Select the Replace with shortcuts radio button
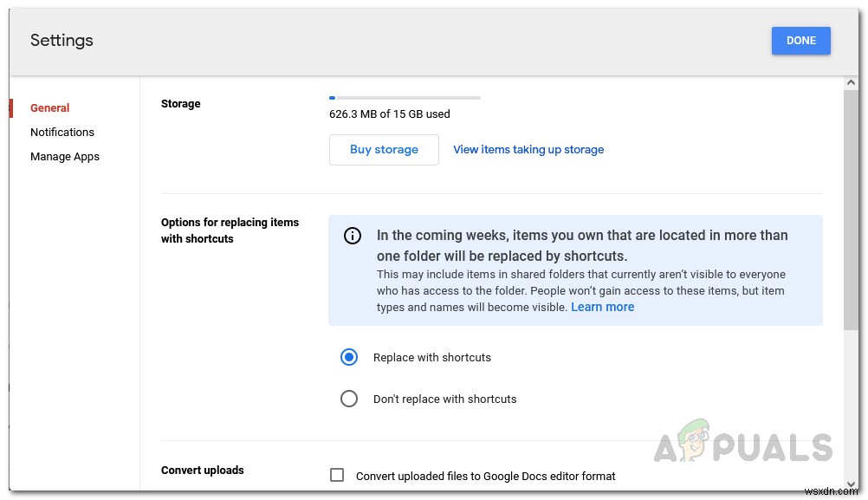The height and width of the screenshot is (500, 868). pyautogui.click(x=349, y=357)
